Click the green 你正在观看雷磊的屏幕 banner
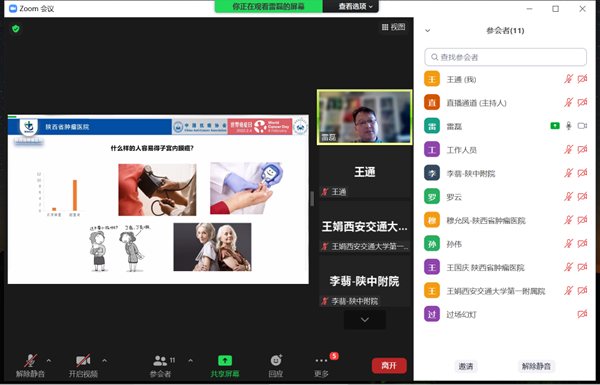600x385 pixels. [269, 7]
